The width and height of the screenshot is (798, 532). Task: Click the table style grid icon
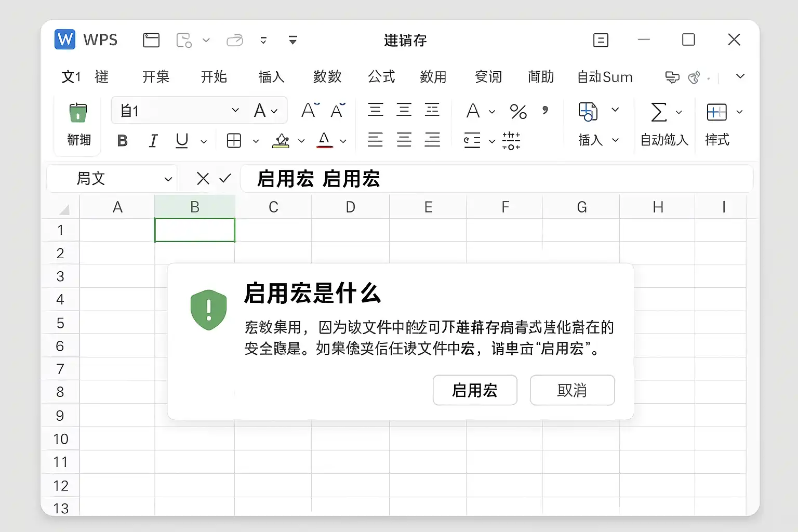click(716, 112)
